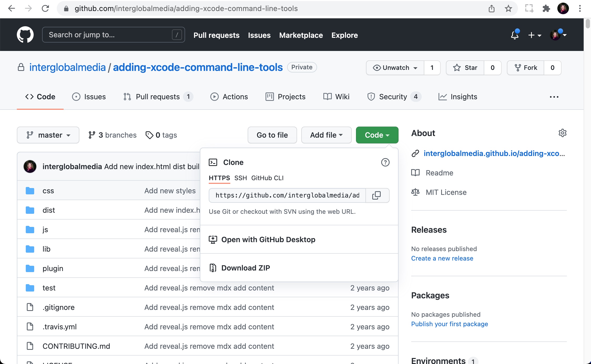This screenshot has width=591, height=364.
Task: Switch to the Actions tab
Action: (x=229, y=97)
